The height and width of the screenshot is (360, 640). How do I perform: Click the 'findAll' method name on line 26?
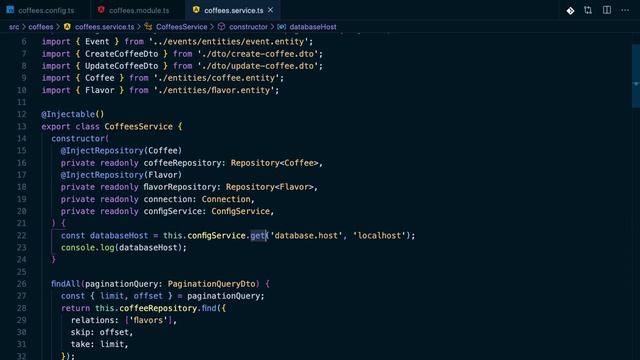pos(65,284)
